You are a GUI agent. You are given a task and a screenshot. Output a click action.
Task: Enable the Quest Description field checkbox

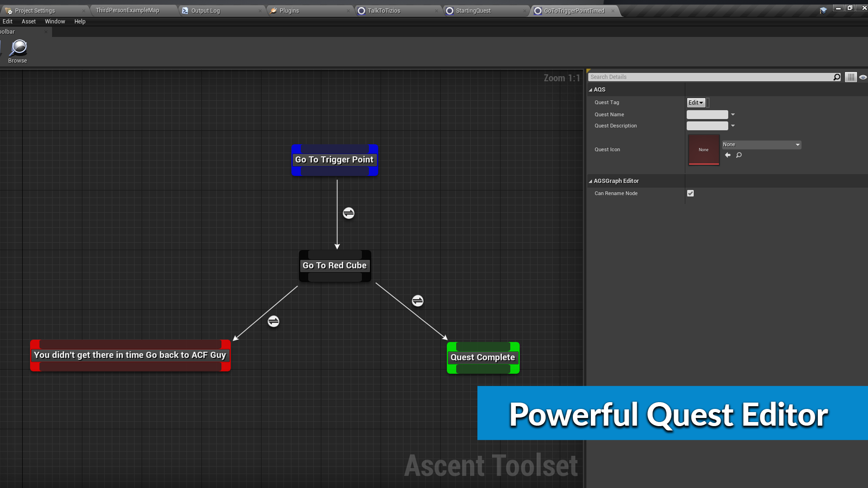point(733,126)
